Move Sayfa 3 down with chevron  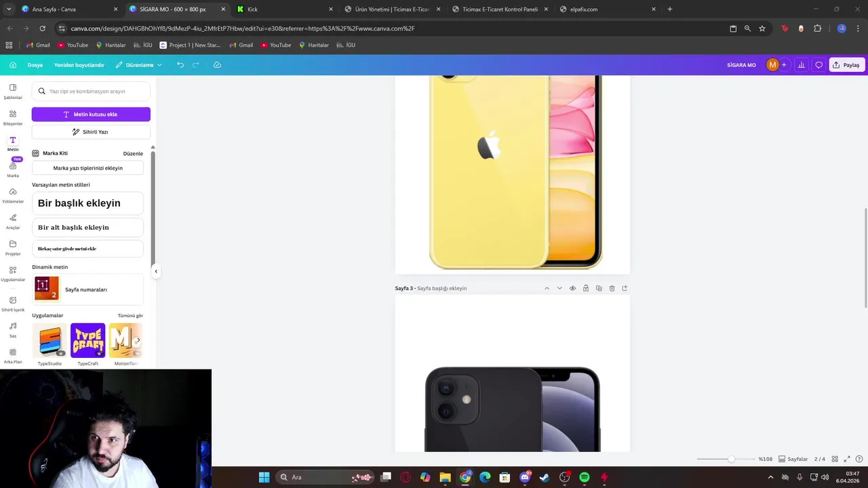559,288
